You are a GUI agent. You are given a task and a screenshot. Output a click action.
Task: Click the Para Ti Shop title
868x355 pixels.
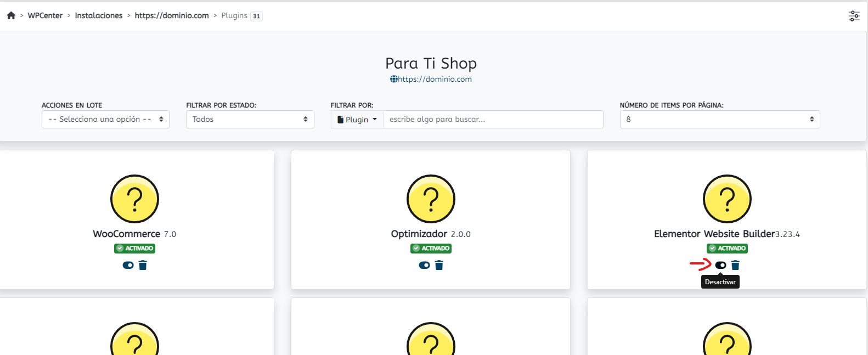pyautogui.click(x=431, y=63)
